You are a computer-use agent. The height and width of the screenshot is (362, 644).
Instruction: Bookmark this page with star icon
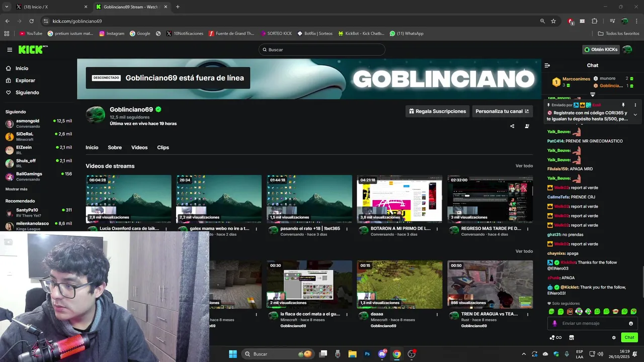553,21
